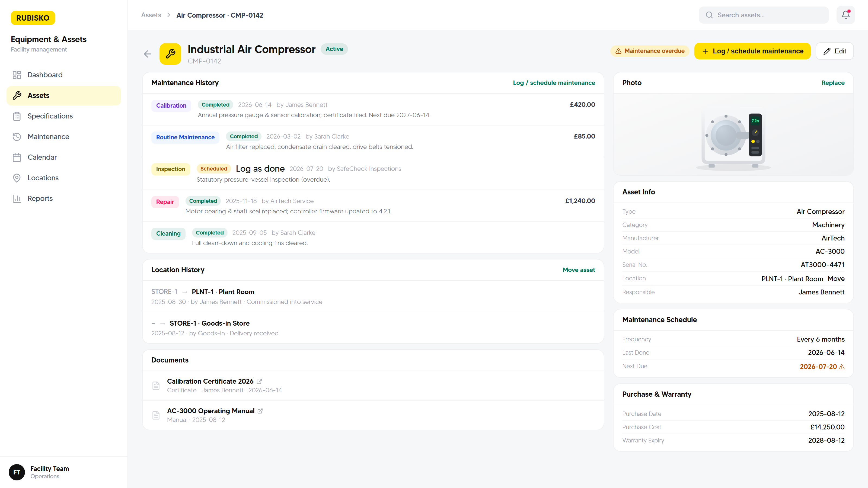Click the Specifications clipboard icon
The width and height of the screenshot is (868, 488).
pos(17,116)
